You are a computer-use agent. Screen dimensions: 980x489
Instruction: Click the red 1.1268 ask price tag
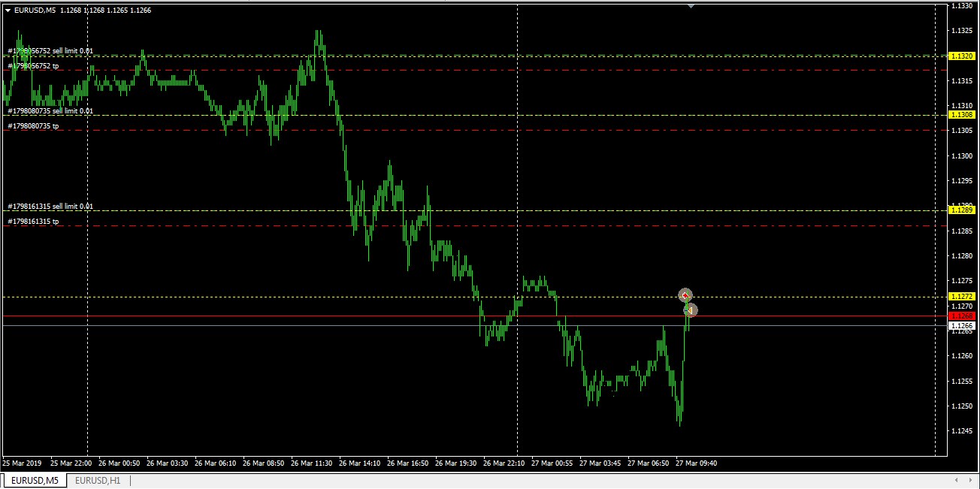tap(962, 316)
